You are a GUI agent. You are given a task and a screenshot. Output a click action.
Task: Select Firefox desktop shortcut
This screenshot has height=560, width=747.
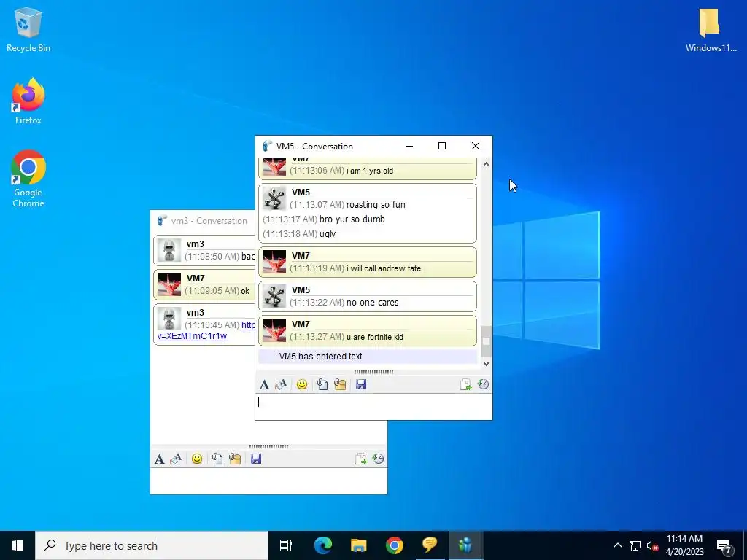point(28,101)
